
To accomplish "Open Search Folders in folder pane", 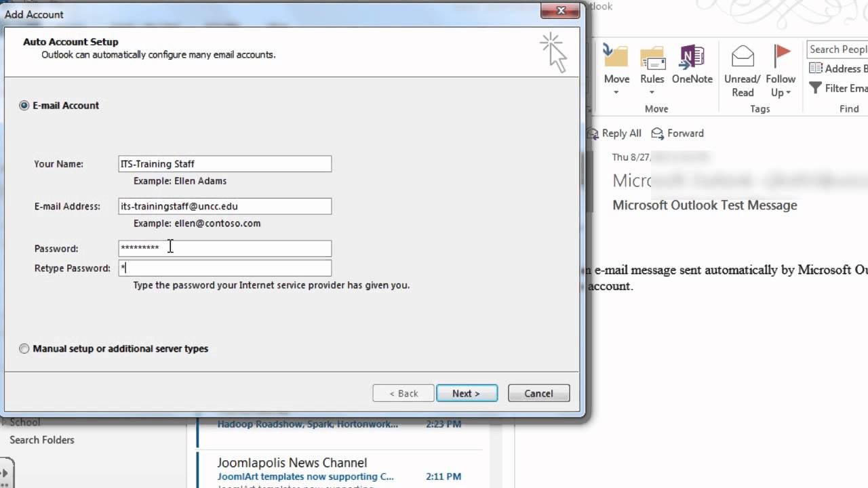I will [42, 440].
